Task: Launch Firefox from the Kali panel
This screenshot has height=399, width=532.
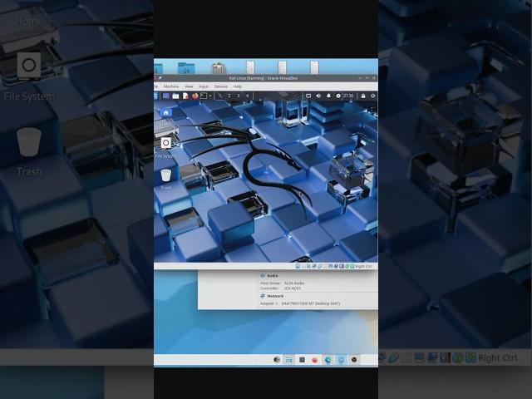Action: pyautogui.click(x=195, y=96)
